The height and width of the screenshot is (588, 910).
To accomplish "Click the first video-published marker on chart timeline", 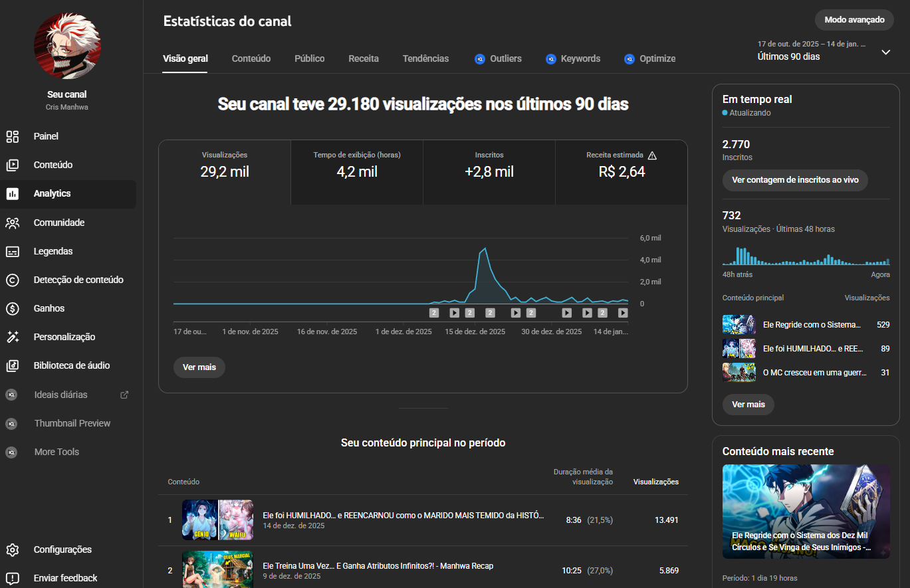I will [434, 312].
